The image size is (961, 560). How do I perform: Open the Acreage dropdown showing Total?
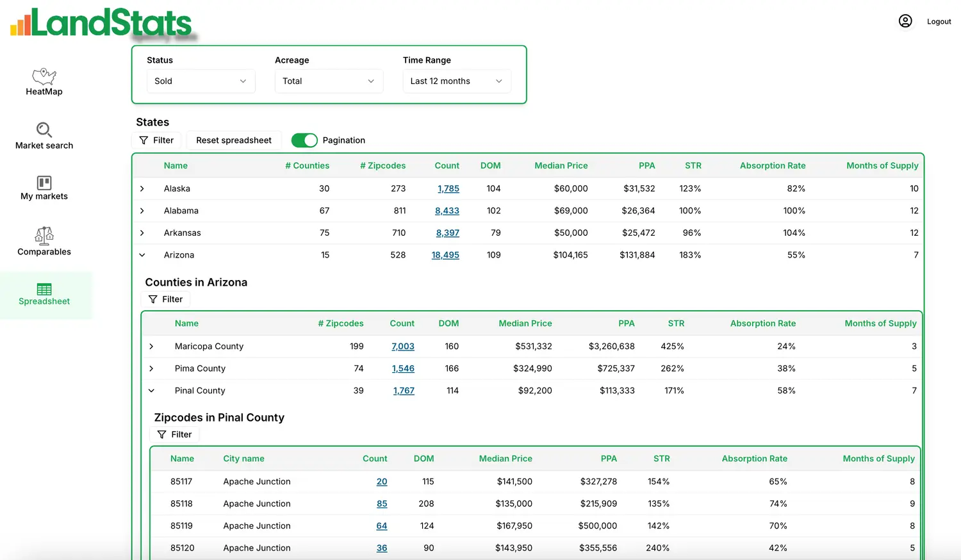329,81
